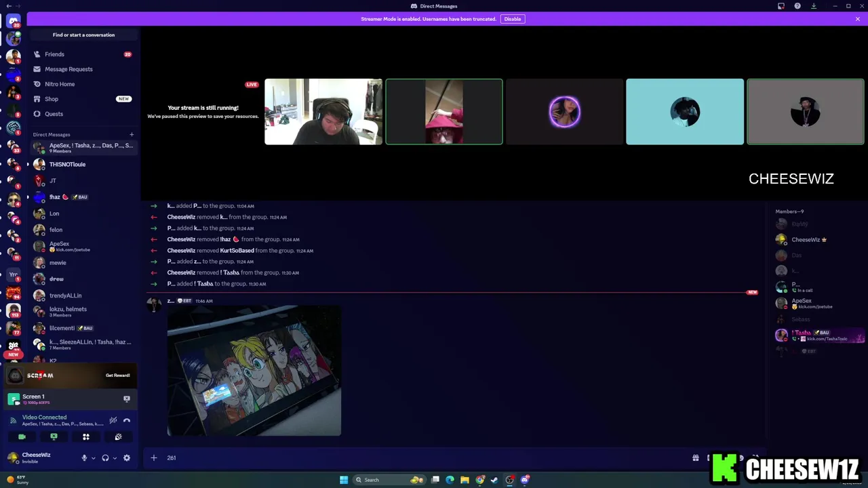
Task: Open File Explorer from taskbar
Action: pyautogui.click(x=465, y=480)
